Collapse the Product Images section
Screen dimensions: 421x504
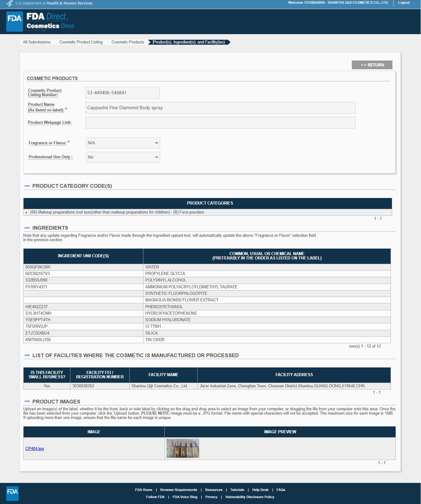(27, 402)
